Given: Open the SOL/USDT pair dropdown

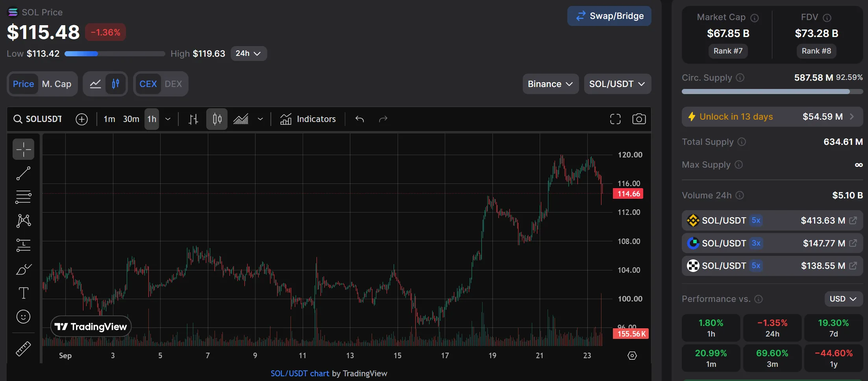Looking at the screenshot, I should point(617,84).
